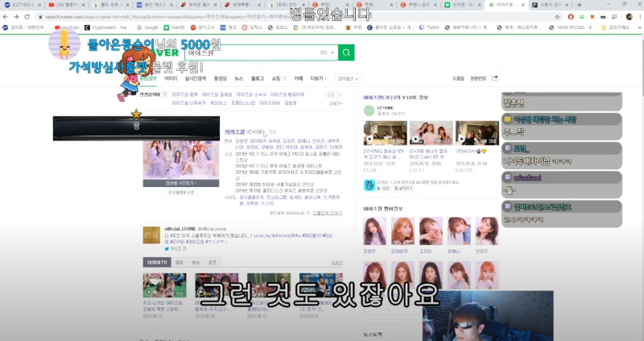This screenshot has height=341, width=644.
Task: Open the official_IZONE Twitter account link
Action: 180,229
